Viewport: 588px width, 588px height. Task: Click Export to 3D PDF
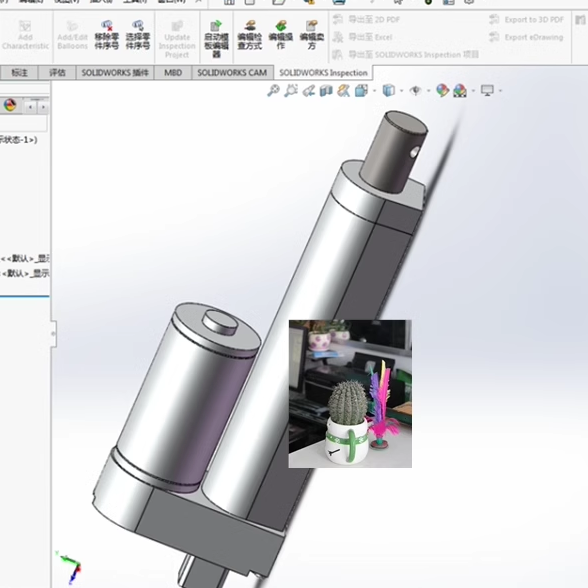pos(526,20)
